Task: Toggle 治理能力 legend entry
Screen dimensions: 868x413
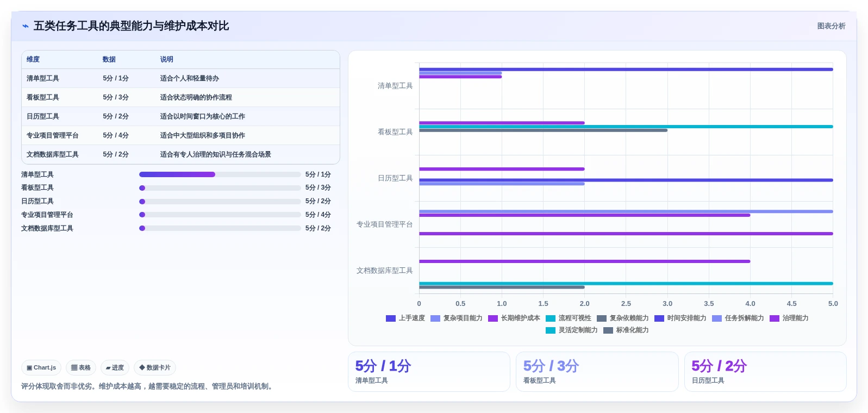Action: pyautogui.click(x=789, y=318)
